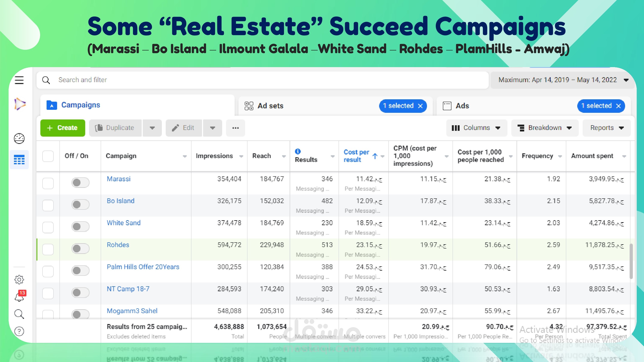The width and height of the screenshot is (644, 362).
Task: Tick the checkbox for the White Sand row
Action: tap(48, 227)
